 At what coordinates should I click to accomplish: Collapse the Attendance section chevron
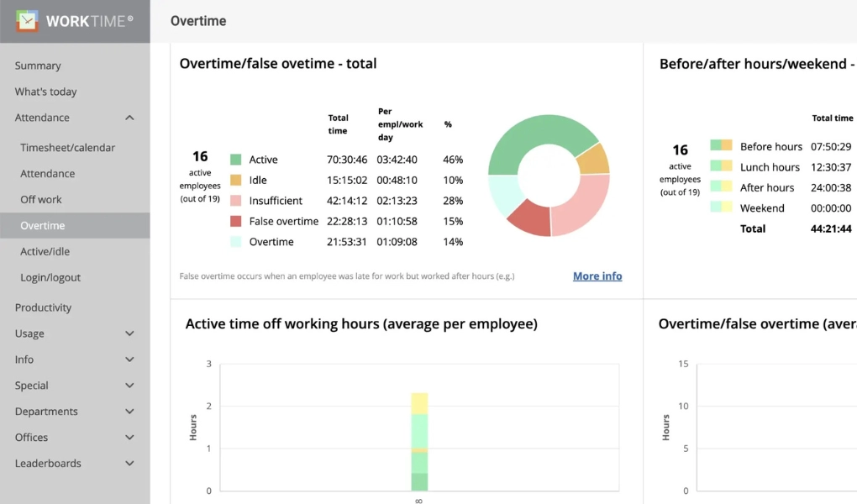tap(129, 118)
